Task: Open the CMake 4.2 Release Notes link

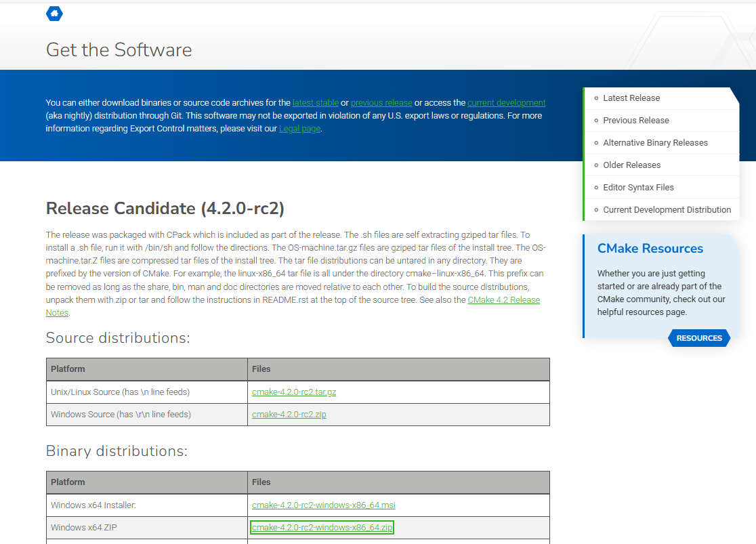Action: (503, 300)
